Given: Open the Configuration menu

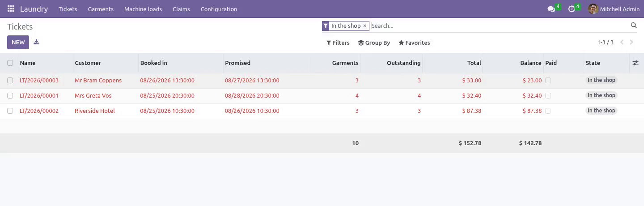Looking at the screenshot, I should 219,9.
